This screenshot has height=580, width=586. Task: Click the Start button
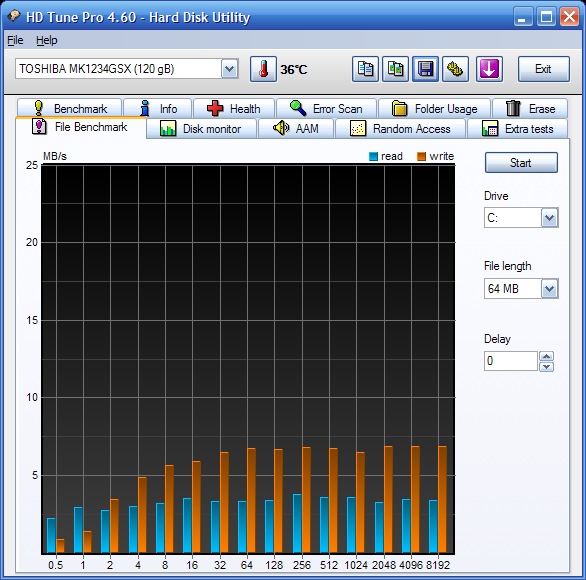[x=521, y=163]
